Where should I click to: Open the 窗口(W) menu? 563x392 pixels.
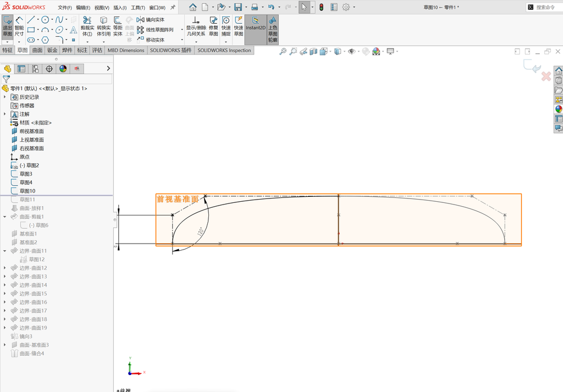tap(157, 7)
